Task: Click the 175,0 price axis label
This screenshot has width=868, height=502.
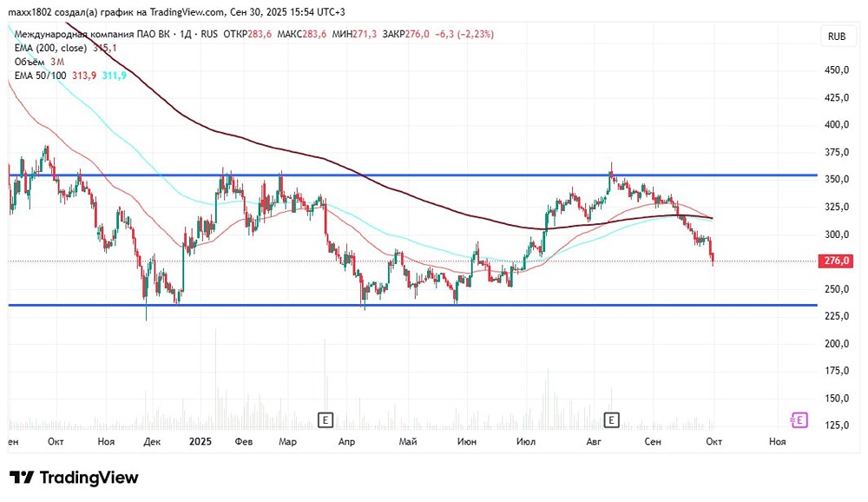Action: pyautogui.click(x=837, y=371)
